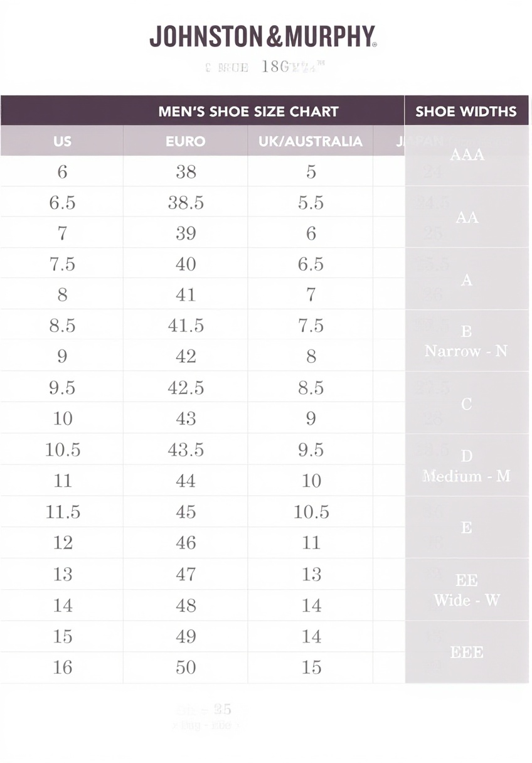Choose the AA shoe width
This screenshot has width=532, height=763.
467,217
